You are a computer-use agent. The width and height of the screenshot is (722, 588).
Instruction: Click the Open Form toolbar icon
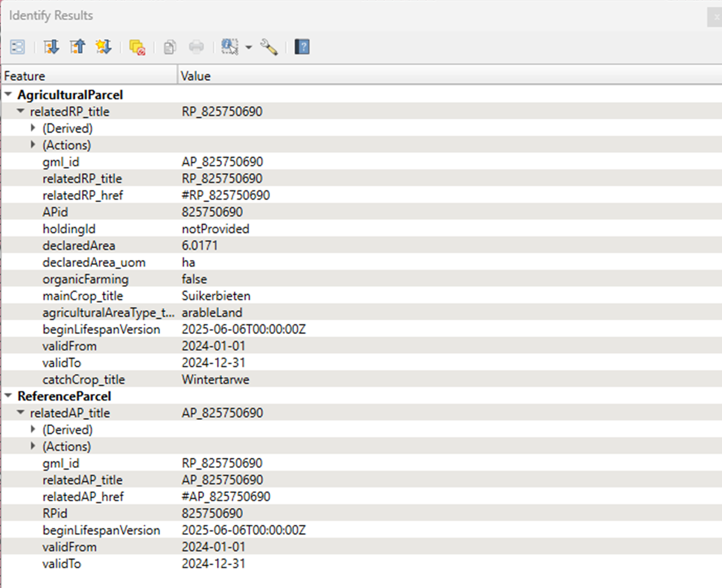[18, 47]
